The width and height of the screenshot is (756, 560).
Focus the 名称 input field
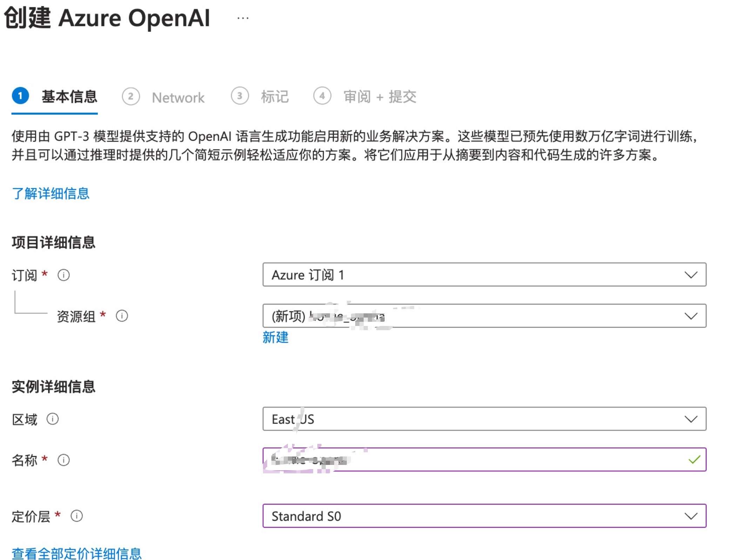(484, 460)
